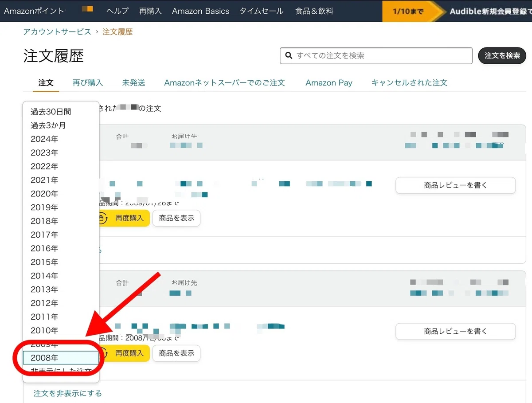The image size is (532, 403).
Task: Select 2016年 in the year list
Action: pyautogui.click(x=61, y=249)
